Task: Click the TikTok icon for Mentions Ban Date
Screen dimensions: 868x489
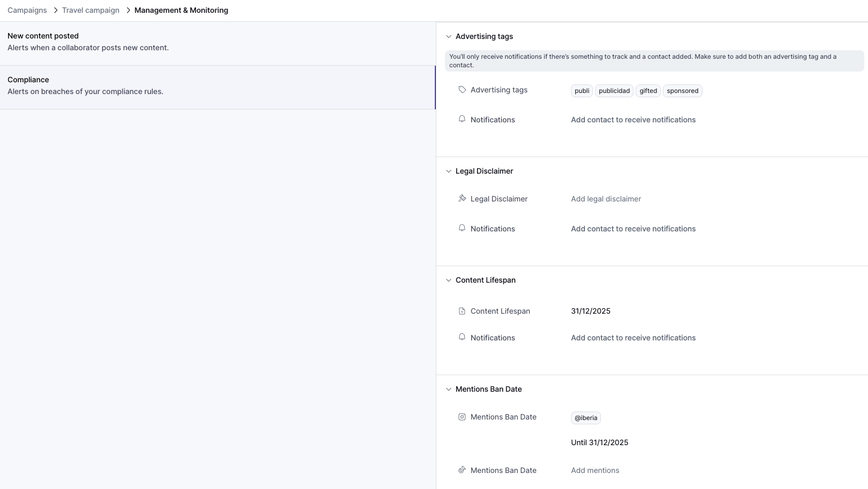Action: (462, 470)
